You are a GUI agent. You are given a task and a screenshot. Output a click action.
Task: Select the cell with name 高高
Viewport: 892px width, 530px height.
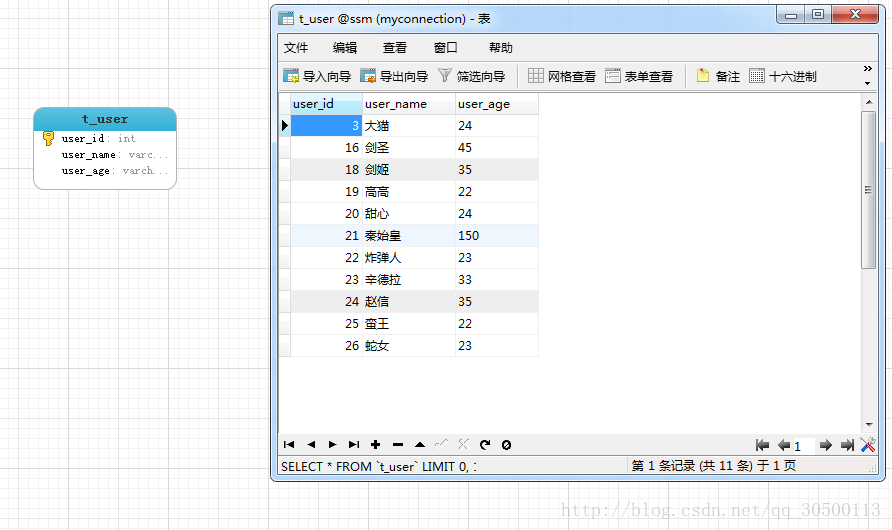click(x=409, y=192)
